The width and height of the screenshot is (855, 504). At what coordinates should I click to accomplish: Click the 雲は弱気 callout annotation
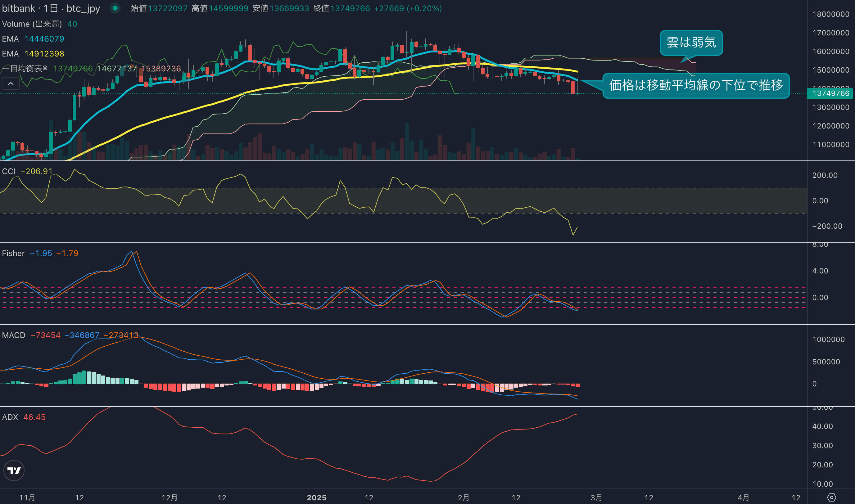pos(691,43)
